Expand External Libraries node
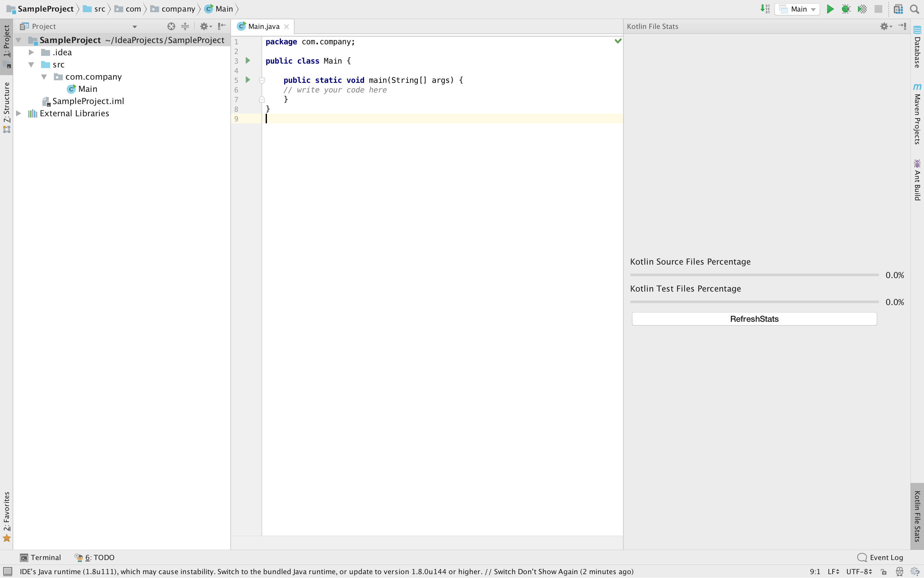The height and width of the screenshot is (578, 924). (x=18, y=114)
